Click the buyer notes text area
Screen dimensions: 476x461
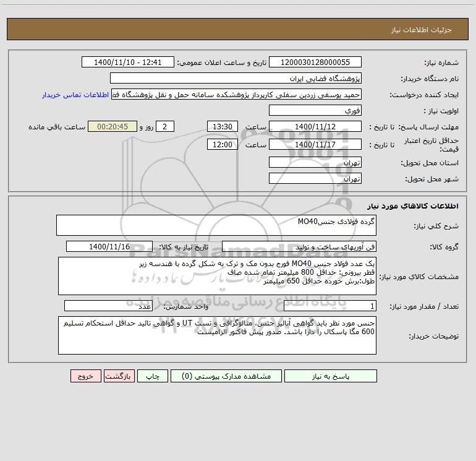(x=217, y=335)
